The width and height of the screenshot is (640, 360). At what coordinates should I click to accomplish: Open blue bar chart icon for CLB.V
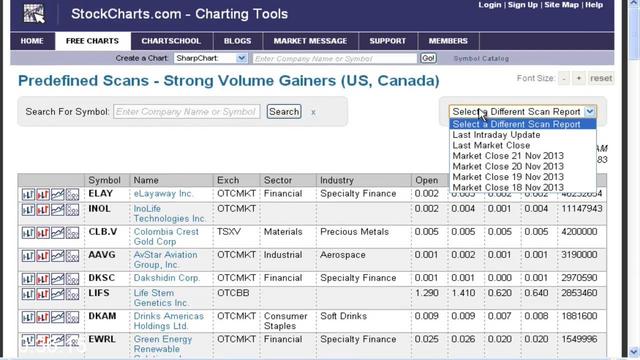[x=28, y=233]
